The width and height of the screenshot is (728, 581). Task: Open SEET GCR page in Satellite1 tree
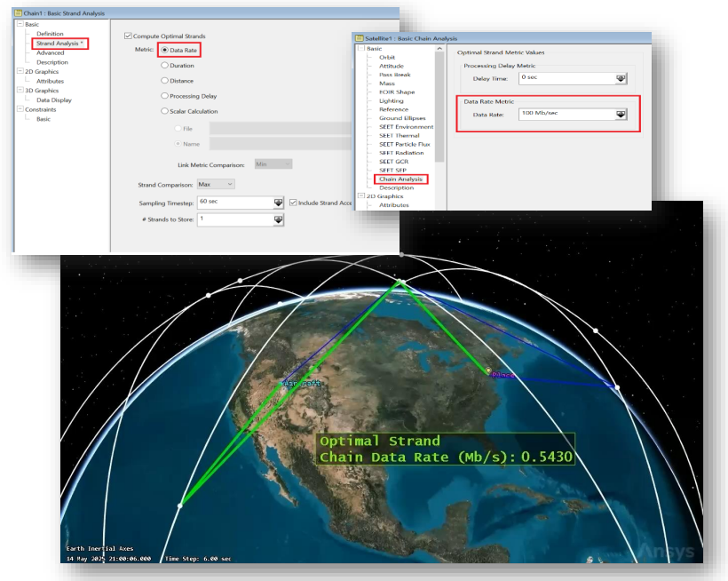pos(393,162)
